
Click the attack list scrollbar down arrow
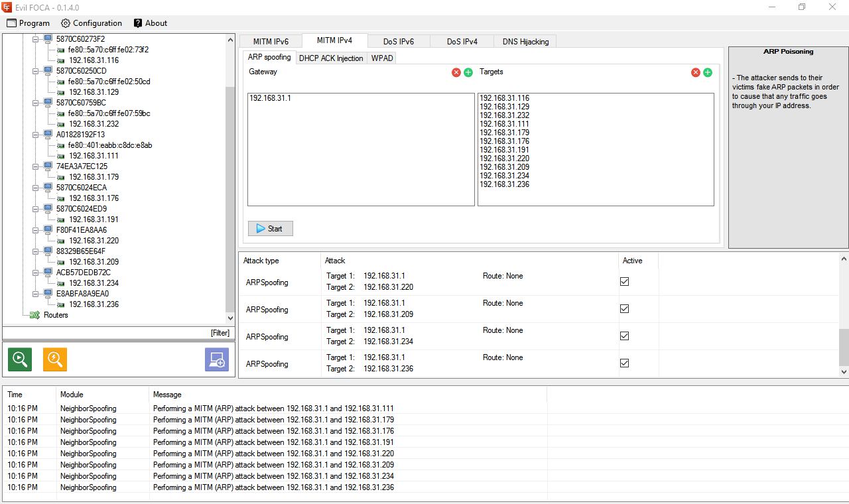pos(844,372)
